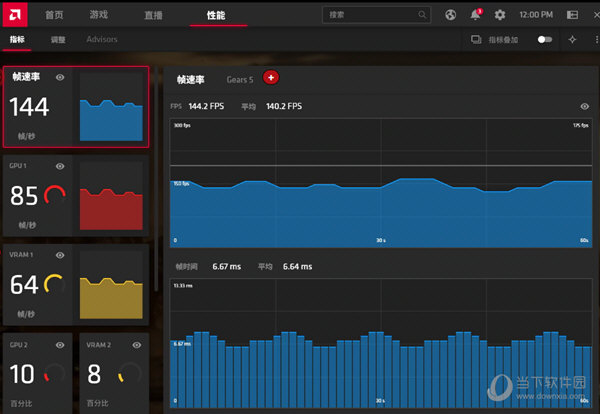Toggle the 帧速率 tile eye icon
The height and width of the screenshot is (414, 600).
(x=61, y=77)
